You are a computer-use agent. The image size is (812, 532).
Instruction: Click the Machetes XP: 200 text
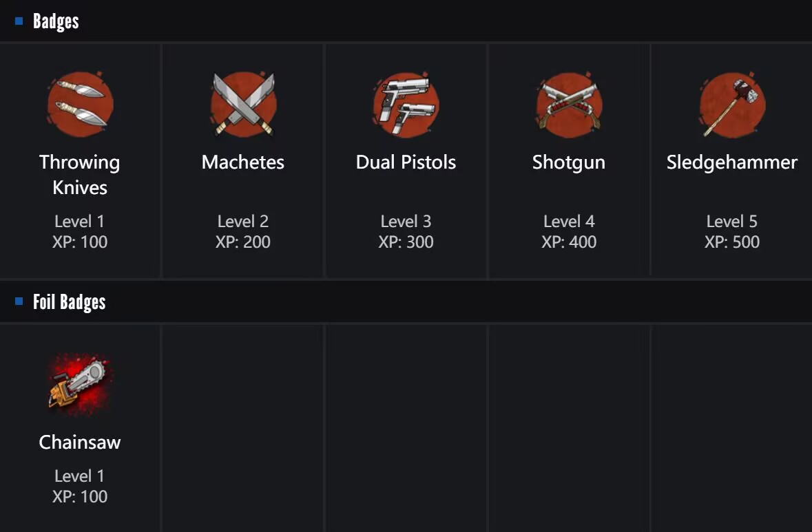243,242
